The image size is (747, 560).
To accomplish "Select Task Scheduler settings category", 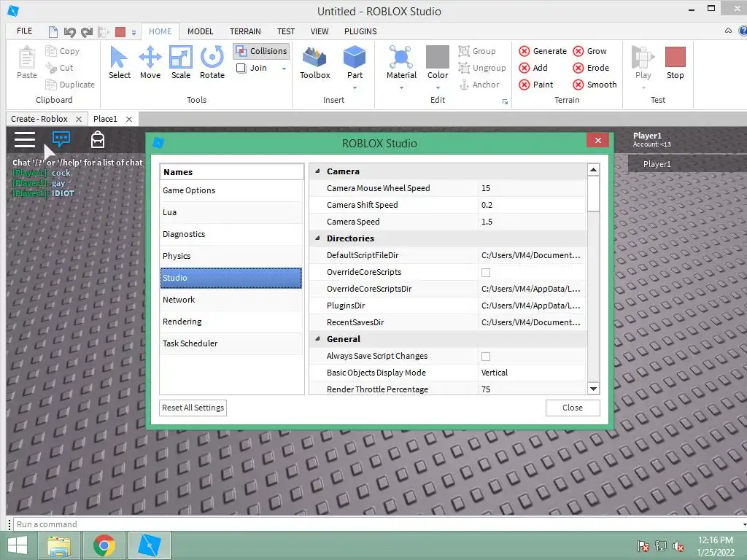I will (231, 344).
